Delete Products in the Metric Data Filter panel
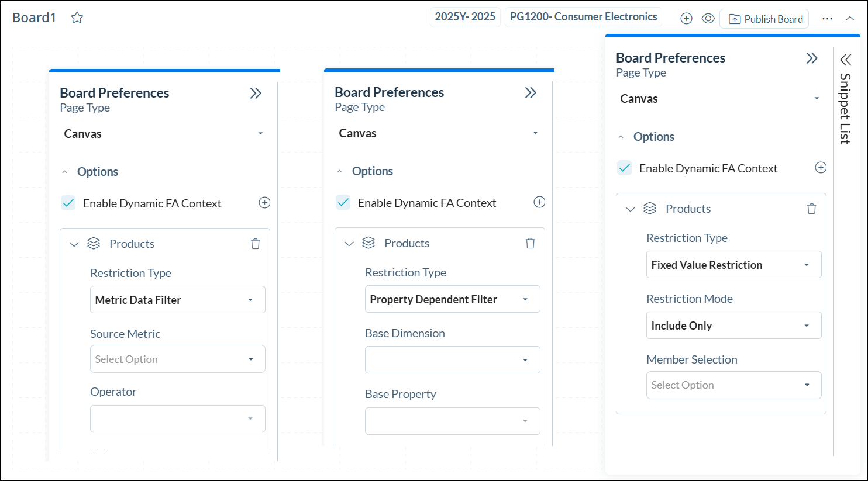This screenshot has height=481, width=868. point(256,244)
